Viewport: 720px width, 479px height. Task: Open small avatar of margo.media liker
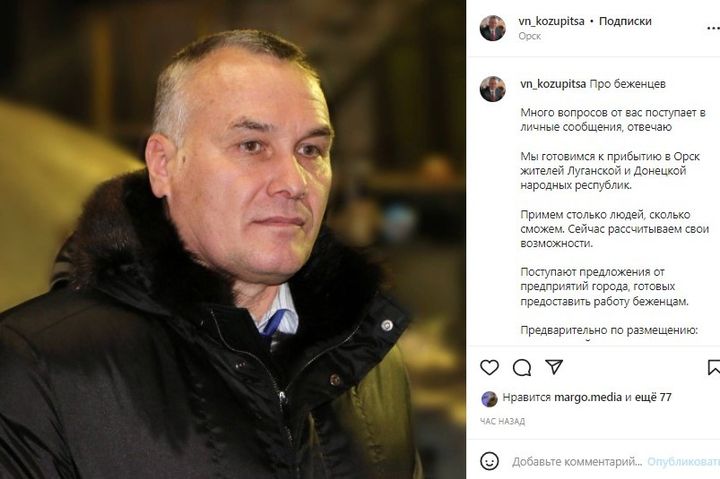(489, 399)
